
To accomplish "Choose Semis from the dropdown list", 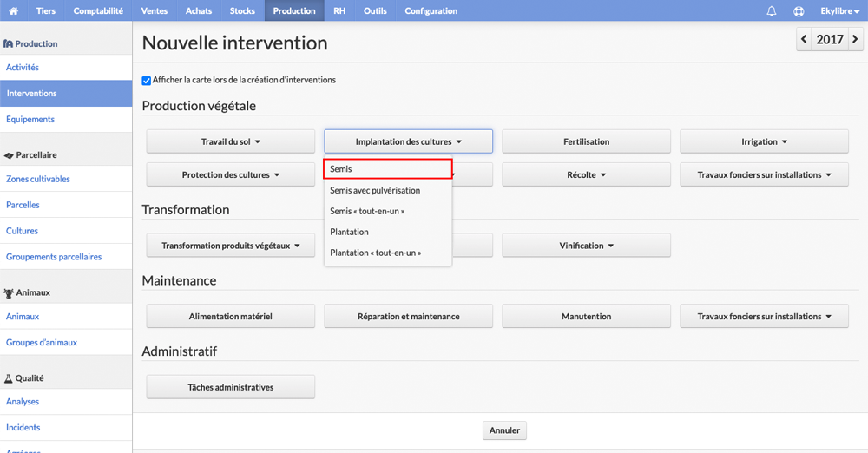I will click(x=388, y=169).
